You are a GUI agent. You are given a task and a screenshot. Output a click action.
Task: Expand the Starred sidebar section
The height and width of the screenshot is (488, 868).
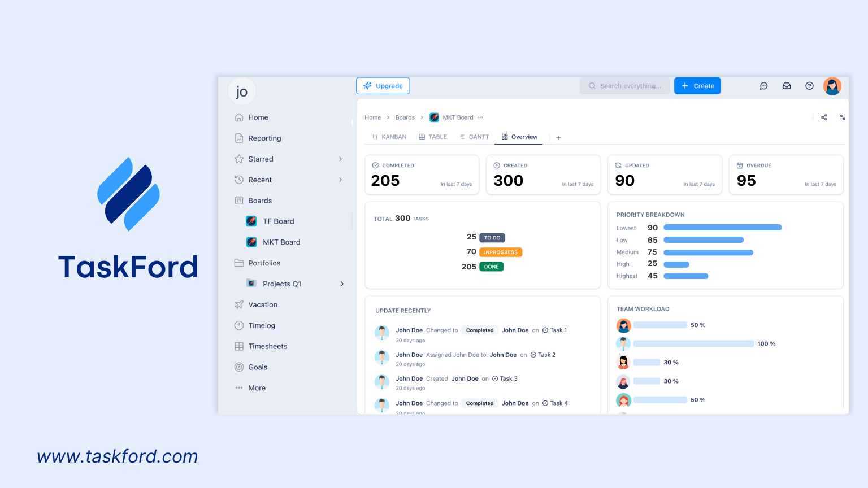[341, 159]
